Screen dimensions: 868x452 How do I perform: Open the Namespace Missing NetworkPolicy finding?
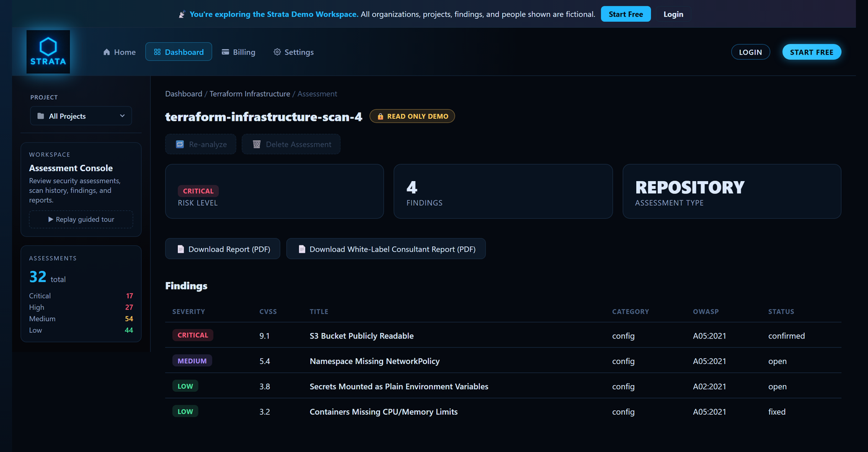click(x=374, y=361)
